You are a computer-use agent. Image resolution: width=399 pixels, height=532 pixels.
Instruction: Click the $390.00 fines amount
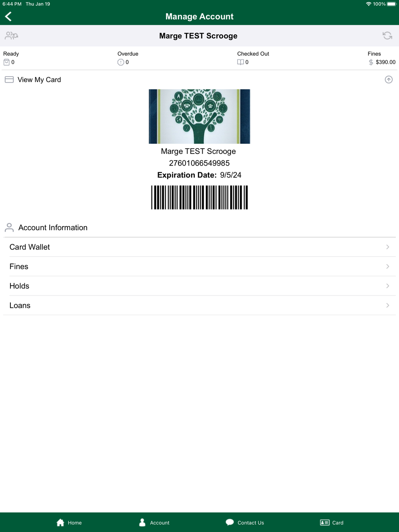pyautogui.click(x=385, y=62)
